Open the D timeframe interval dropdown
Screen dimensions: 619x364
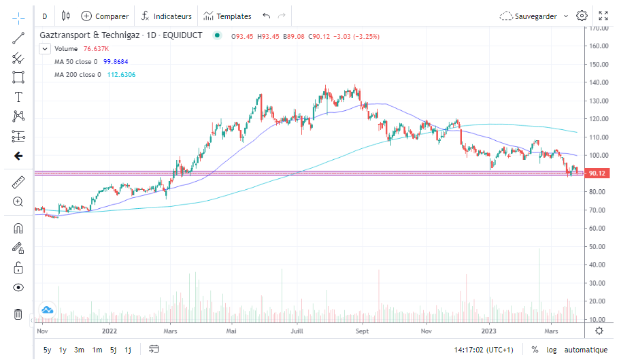pyautogui.click(x=45, y=16)
